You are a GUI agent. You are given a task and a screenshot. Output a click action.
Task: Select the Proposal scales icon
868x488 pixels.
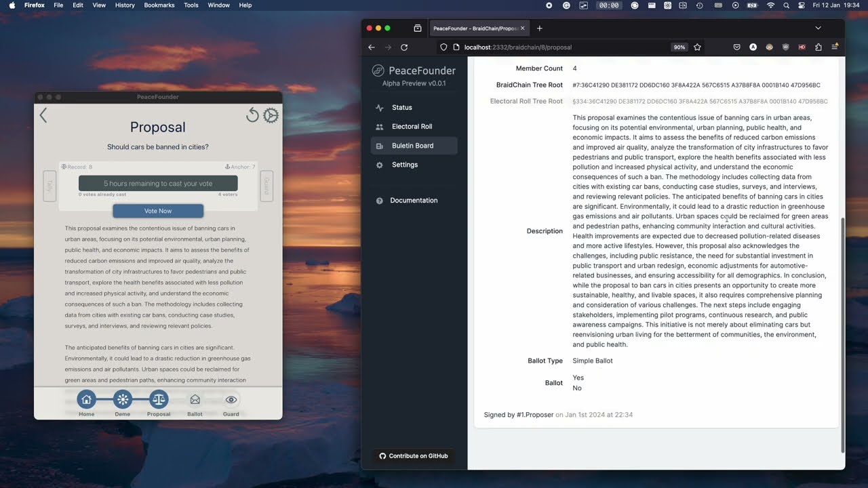[x=159, y=400]
